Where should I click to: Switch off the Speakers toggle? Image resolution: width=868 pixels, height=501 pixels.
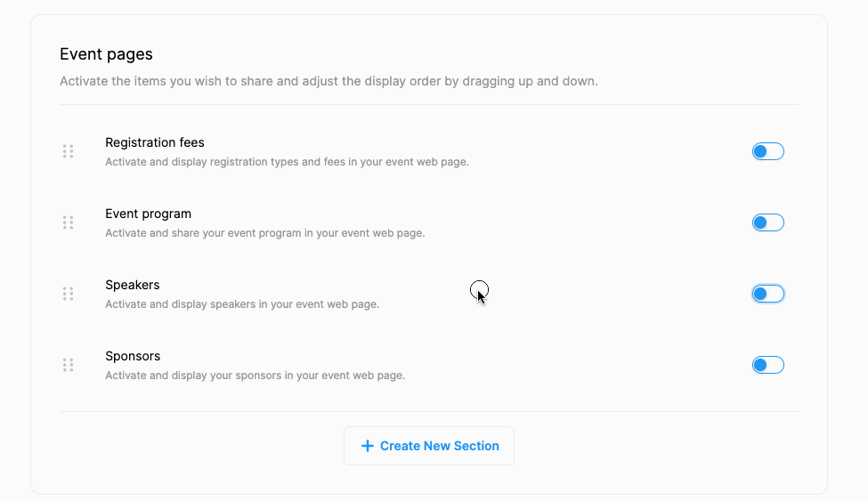[767, 294]
